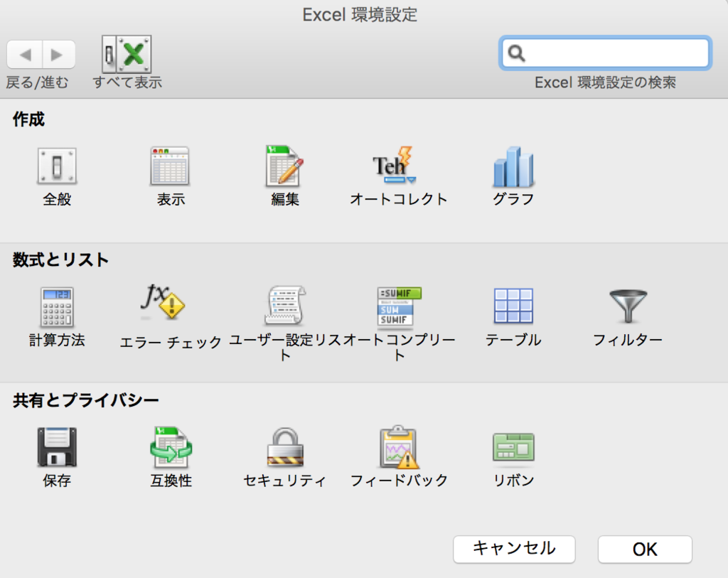Screen dimensions: 728x578
Task: Open the フィルター filter funnel icon
Action: (628, 306)
